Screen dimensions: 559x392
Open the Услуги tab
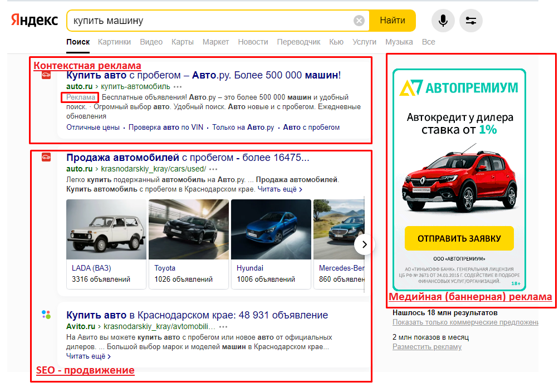point(364,42)
